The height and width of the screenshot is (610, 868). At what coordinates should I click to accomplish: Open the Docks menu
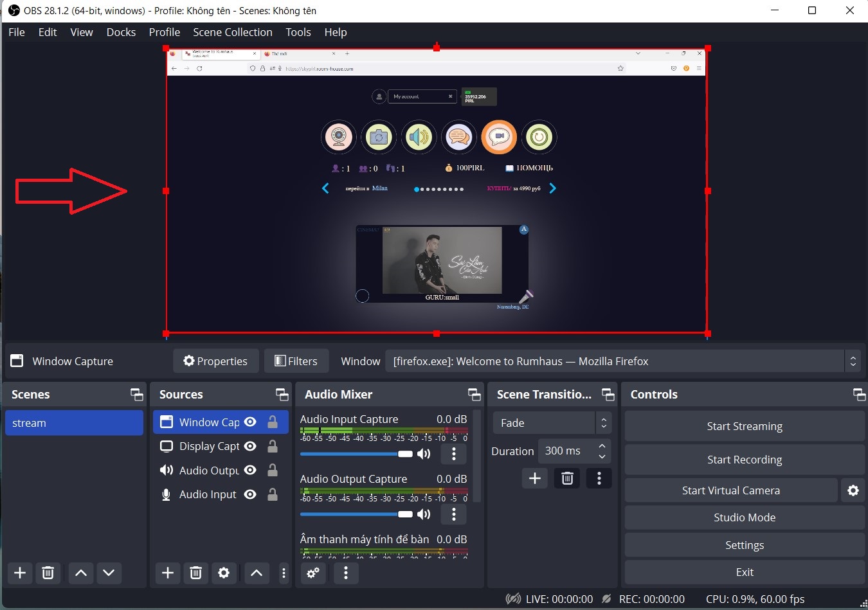click(121, 32)
